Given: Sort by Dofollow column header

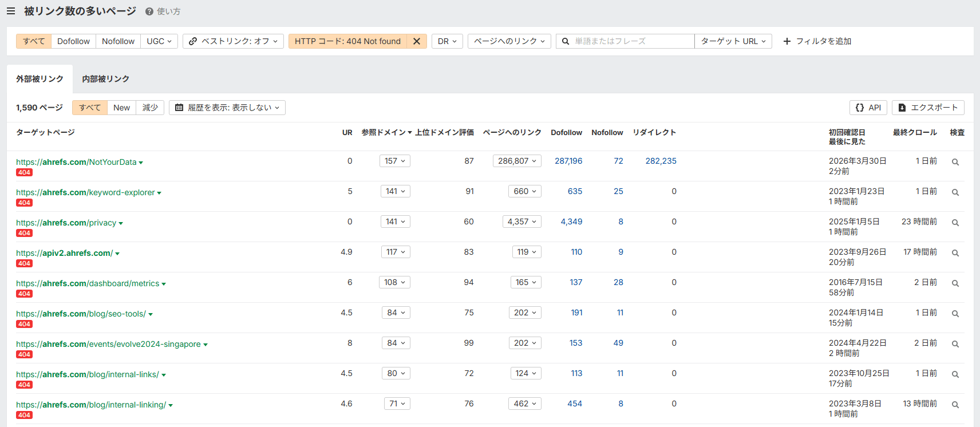Looking at the screenshot, I should [x=566, y=132].
